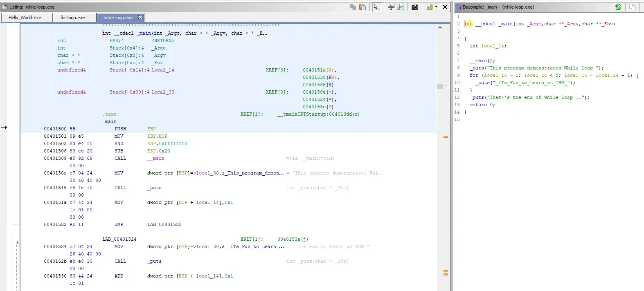Click the Decompile panel copy icon

[x=633, y=7]
